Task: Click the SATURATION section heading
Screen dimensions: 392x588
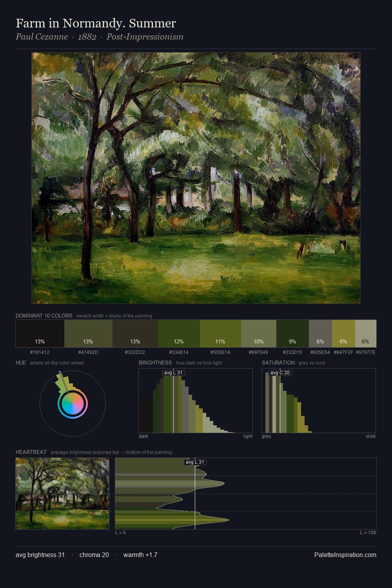Action: pyautogui.click(x=278, y=363)
